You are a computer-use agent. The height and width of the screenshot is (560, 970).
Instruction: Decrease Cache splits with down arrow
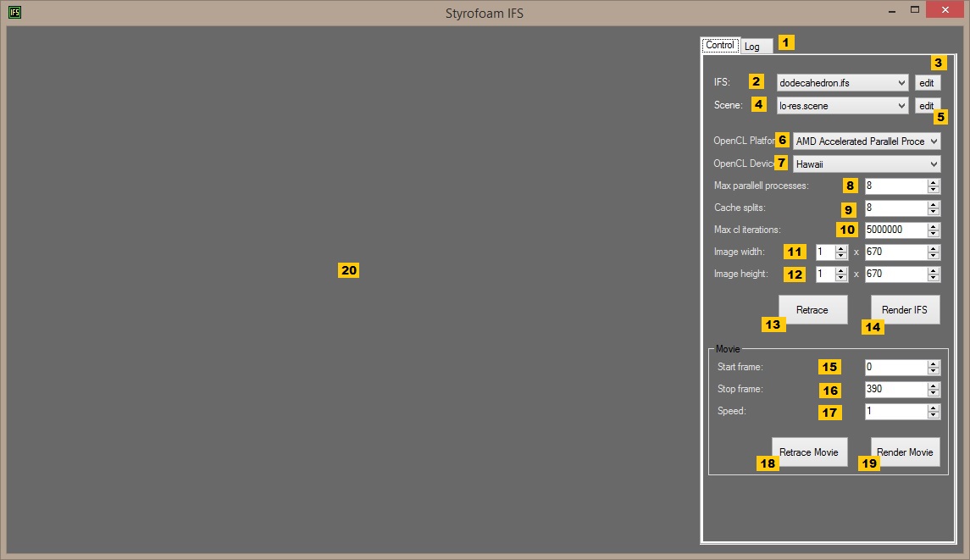pos(934,212)
